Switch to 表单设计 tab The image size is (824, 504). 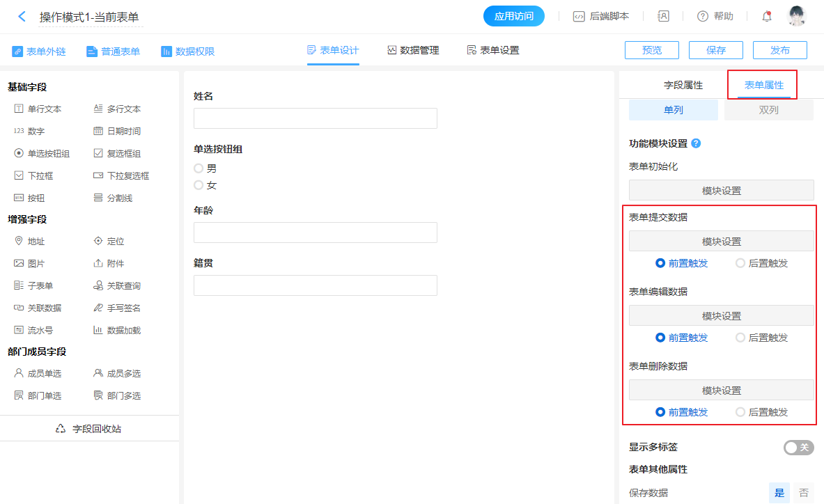tap(333, 50)
